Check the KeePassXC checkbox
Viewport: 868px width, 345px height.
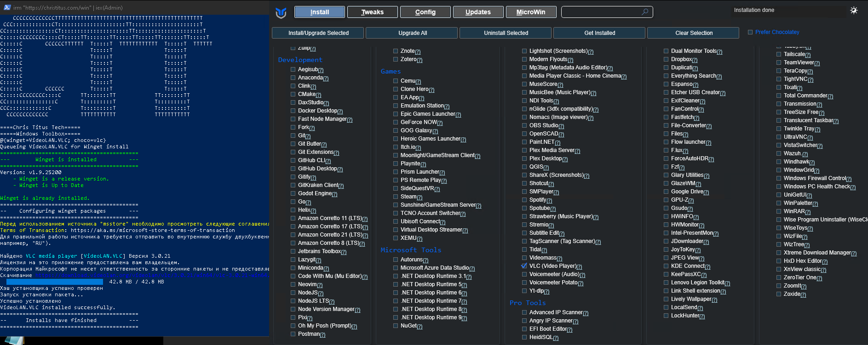[666, 274]
